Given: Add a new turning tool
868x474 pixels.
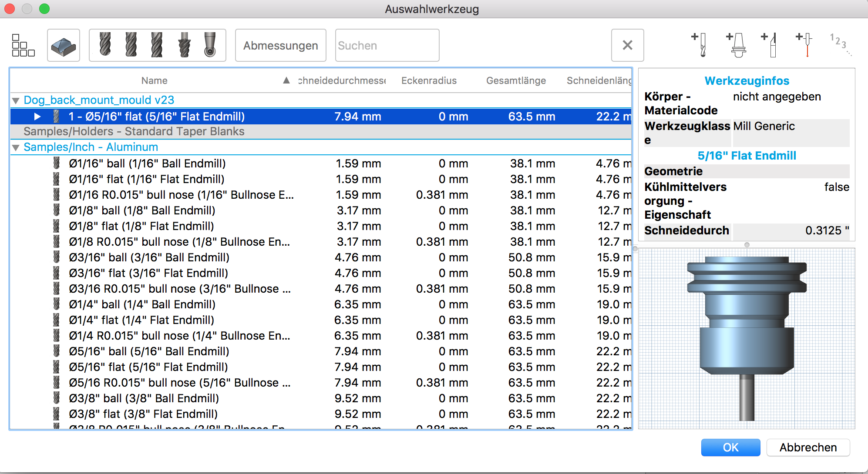Looking at the screenshot, I should tap(769, 45).
